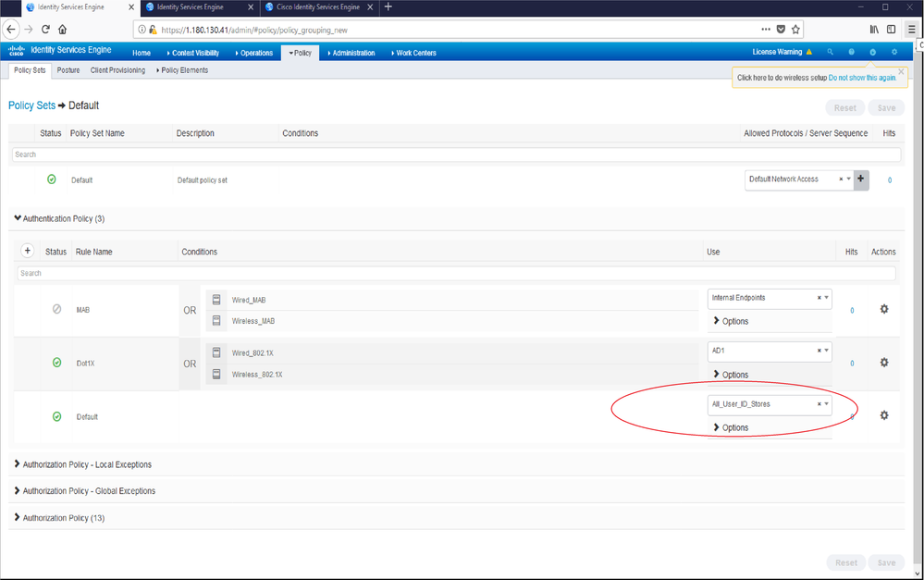Viewport: 924px width, 580px height.
Task: Open actions gear for the MAB rule
Action: click(884, 309)
